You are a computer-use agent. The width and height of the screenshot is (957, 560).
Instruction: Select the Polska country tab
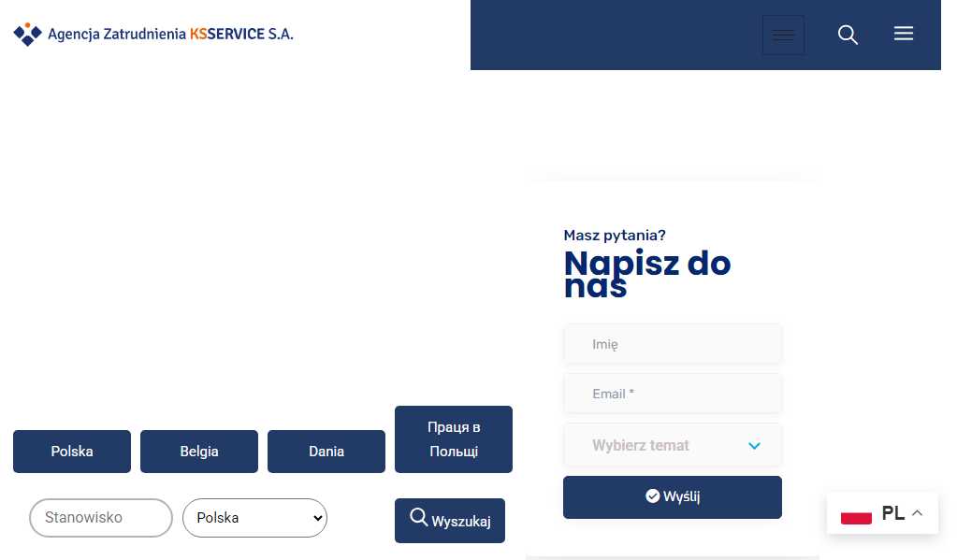72,452
